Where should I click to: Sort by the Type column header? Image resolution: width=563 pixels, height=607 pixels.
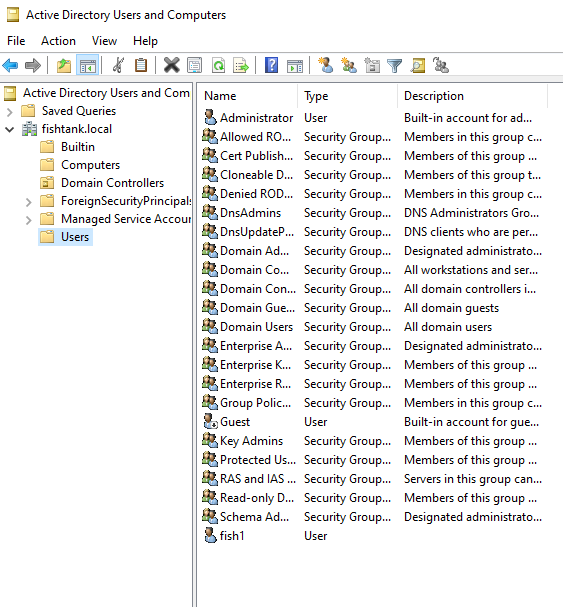(348, 96)
